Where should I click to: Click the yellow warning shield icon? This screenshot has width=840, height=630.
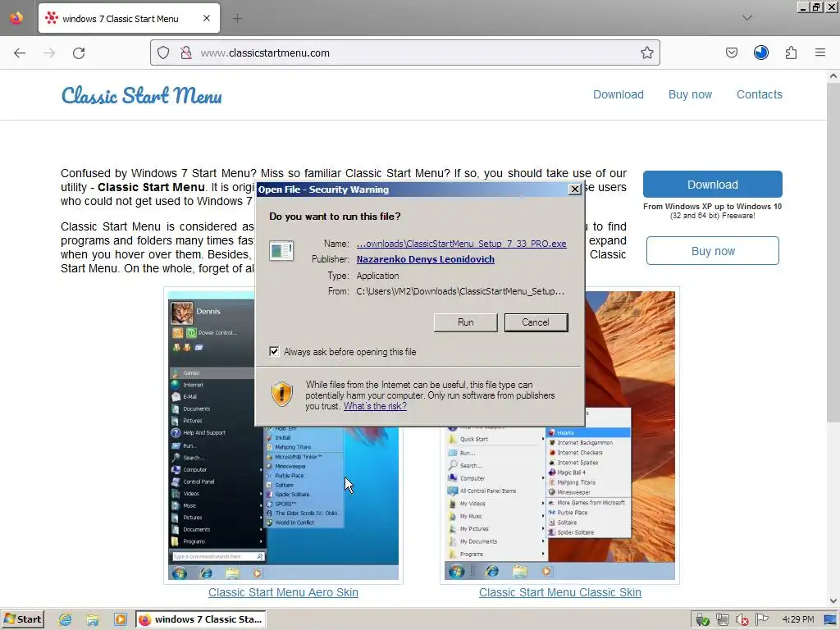coord(282,395)
